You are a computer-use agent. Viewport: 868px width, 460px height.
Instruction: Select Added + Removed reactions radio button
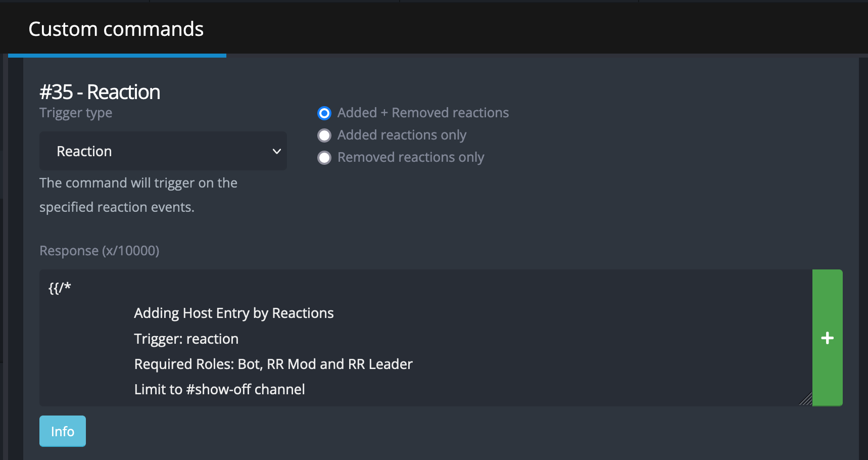(324, 113)
